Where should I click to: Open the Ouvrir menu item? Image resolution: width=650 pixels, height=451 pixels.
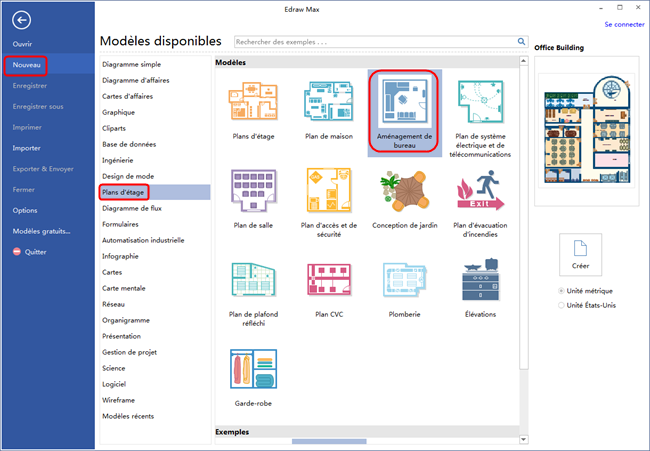22,44
